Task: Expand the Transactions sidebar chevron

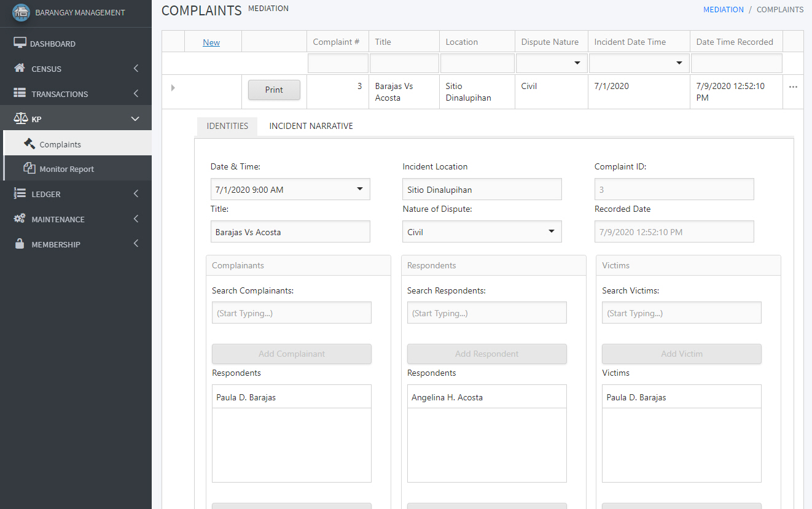Action: (136, 93)
